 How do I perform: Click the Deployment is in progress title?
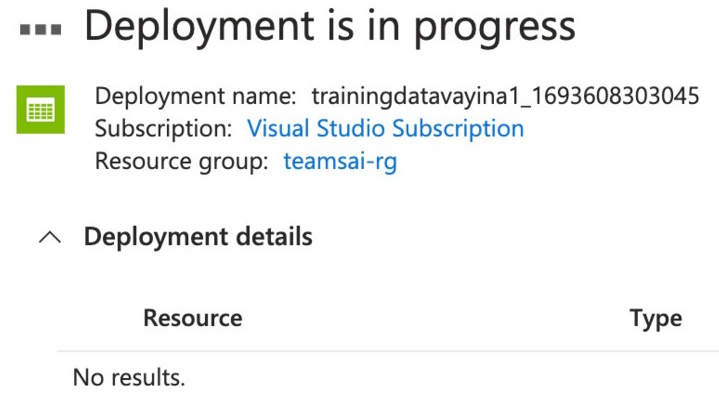pyautogui.click(x=330, y=27)
